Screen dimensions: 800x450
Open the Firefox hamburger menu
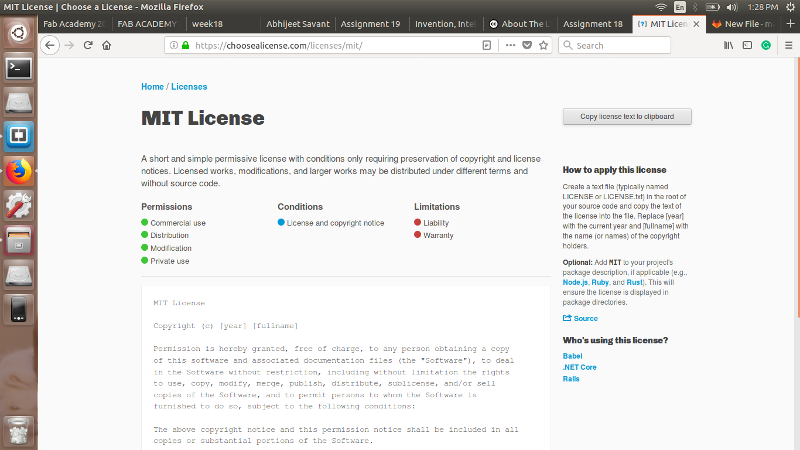click(x=786, y=45)
